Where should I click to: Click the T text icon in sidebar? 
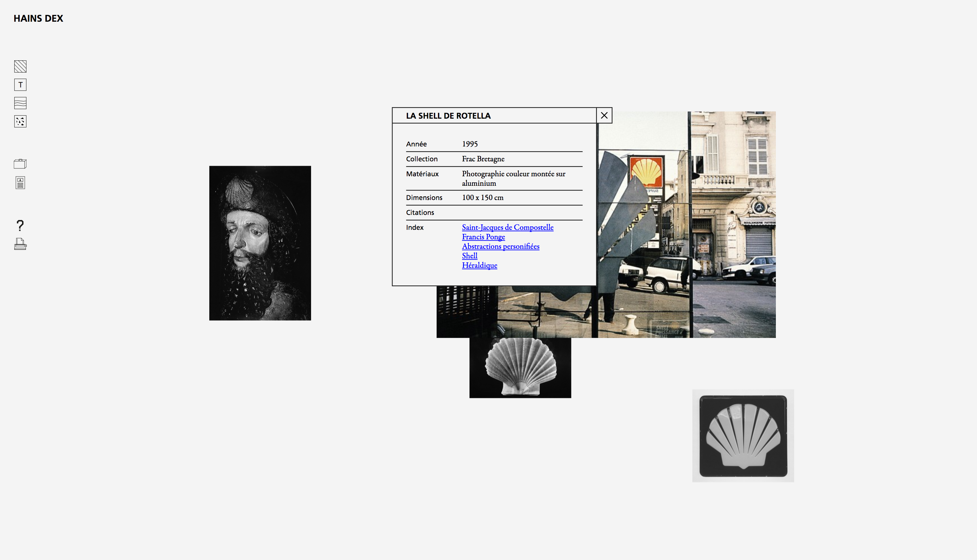coord(20,85)
